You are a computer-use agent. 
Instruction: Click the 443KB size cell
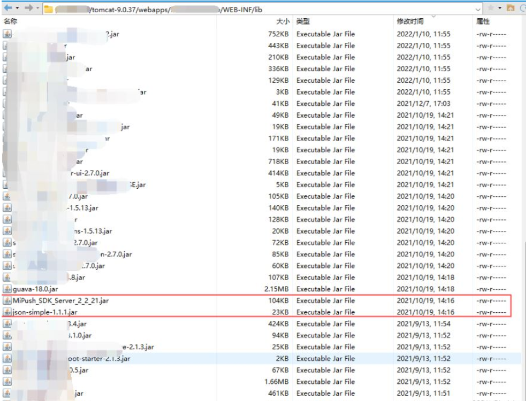278,46
